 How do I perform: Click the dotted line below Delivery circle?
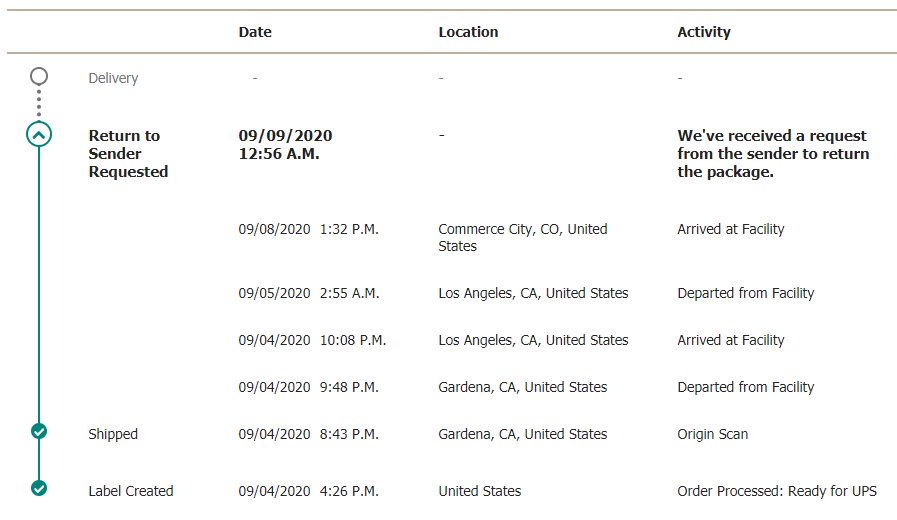(39, 103)
